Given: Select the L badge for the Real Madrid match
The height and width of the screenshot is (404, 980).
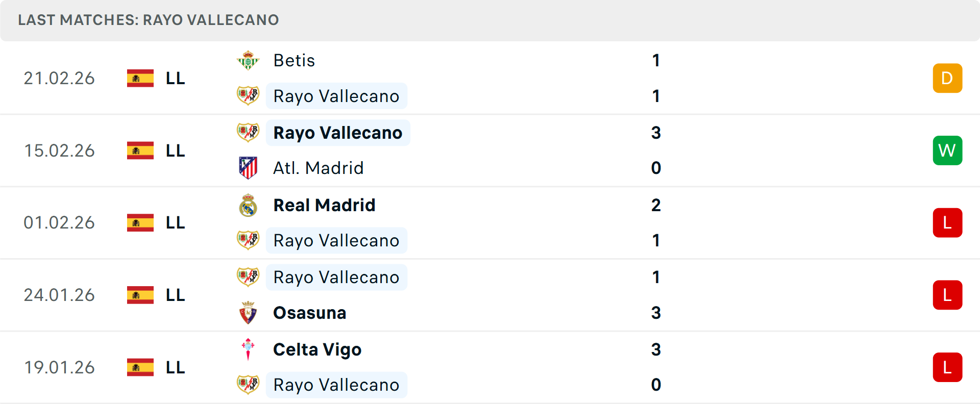Looking at the screenshot, I should [947, 223].
